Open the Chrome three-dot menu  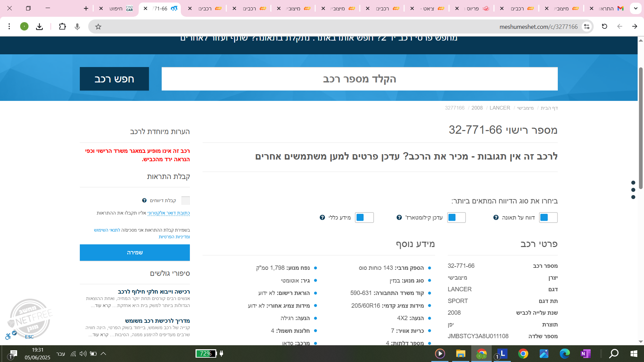(9, 26)
